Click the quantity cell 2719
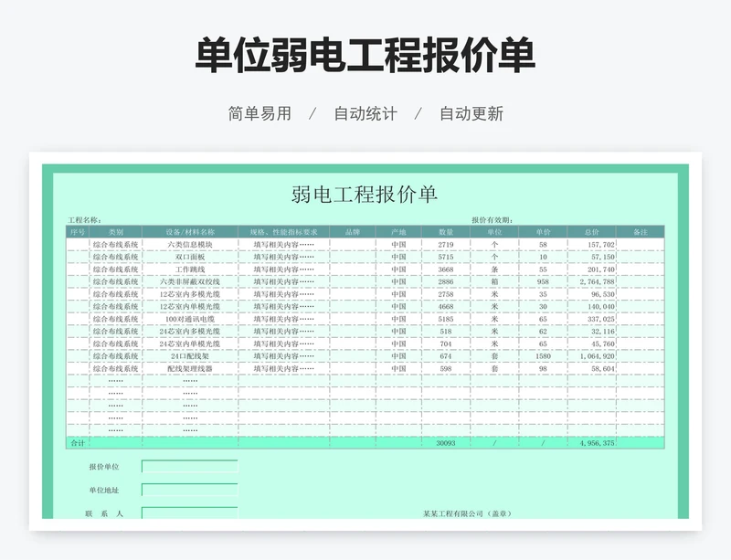Screen dimensions: 731x560 click(x=446, y=244)
